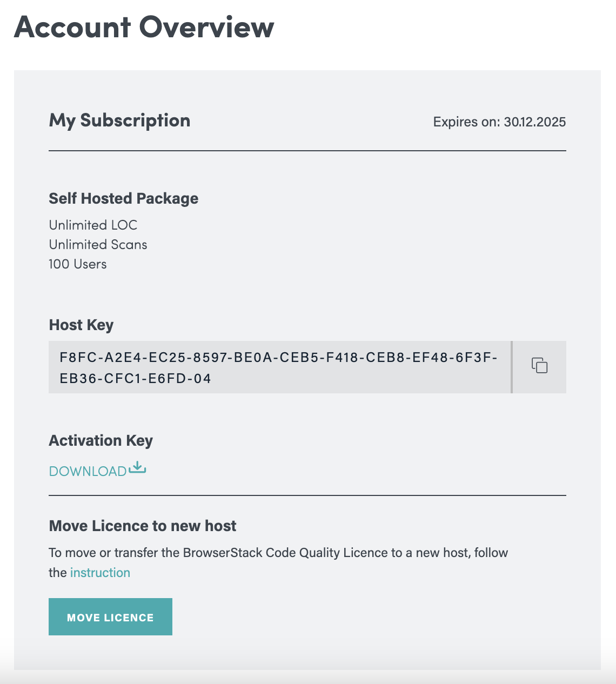Click the Self Hosted Package title

pos(124,198)
